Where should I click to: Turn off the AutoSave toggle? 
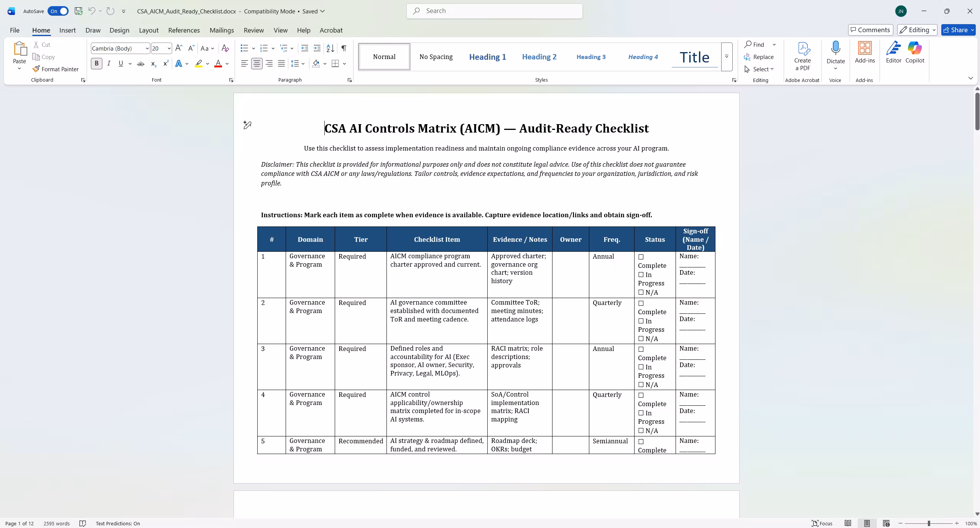tap(58, 11)
